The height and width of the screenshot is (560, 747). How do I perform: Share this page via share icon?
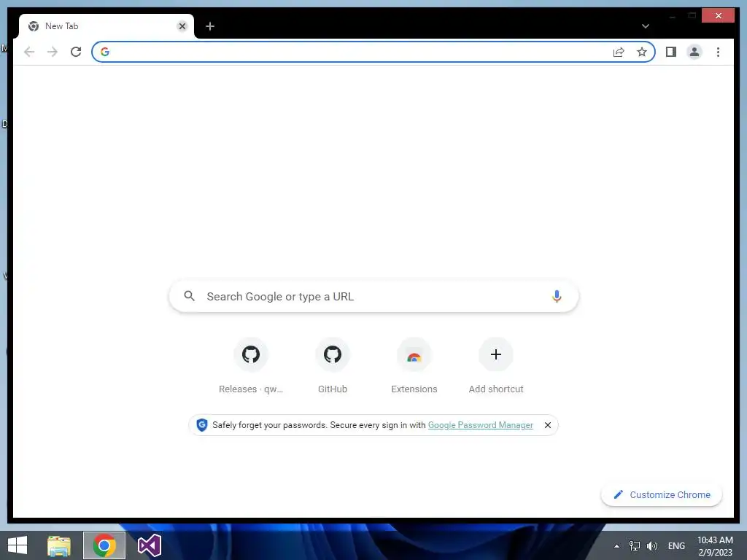pos(619,52)
